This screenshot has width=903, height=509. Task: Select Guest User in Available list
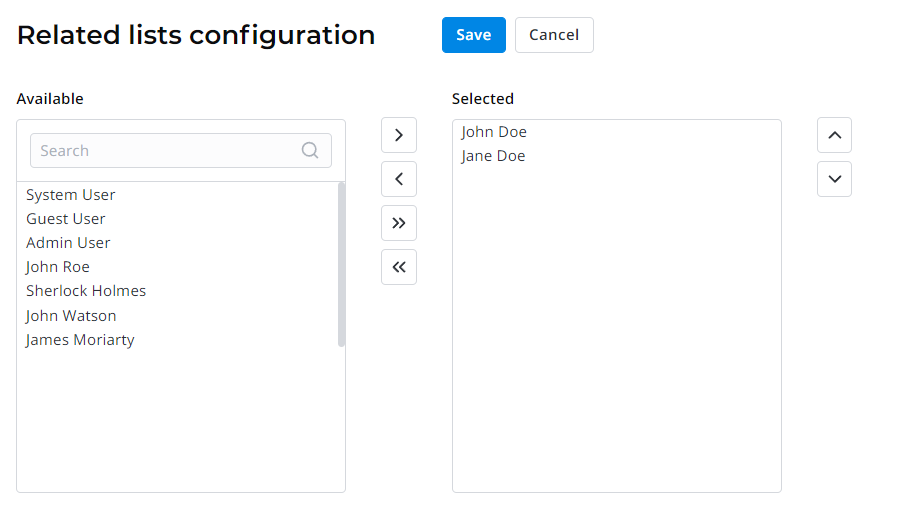click(66, 219)
